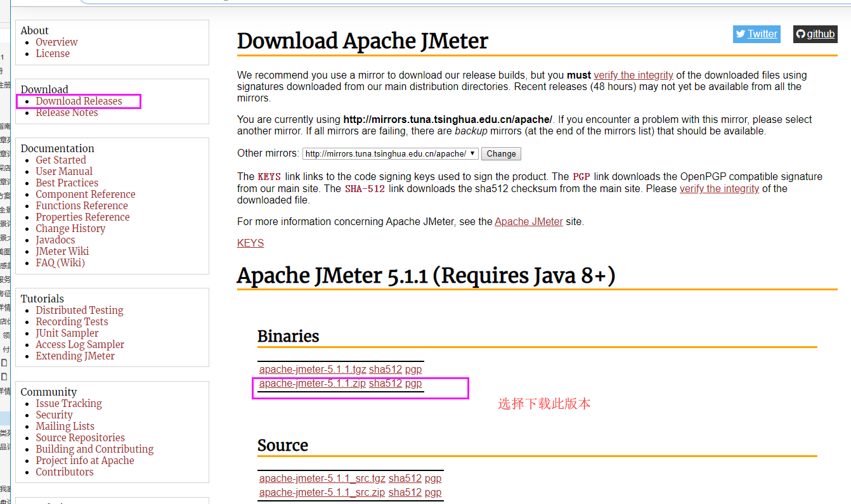Download apache-jmeter-5.1.1.tgz binary
Viewport: 851px width, 504px height.
click(313, 369)
